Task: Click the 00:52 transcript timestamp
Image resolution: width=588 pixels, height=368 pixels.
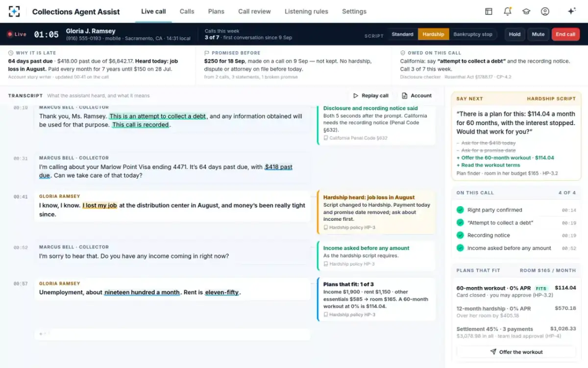Action: coord(21,248)
